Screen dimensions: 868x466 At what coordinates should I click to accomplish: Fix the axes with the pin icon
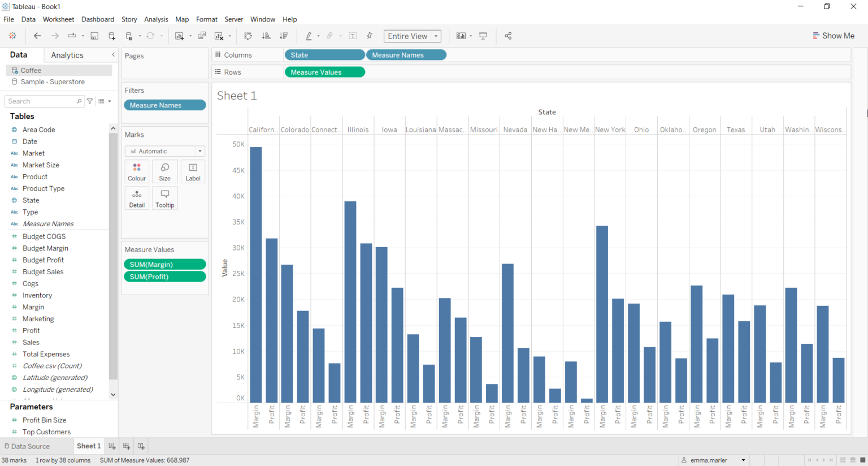(370, 36)
